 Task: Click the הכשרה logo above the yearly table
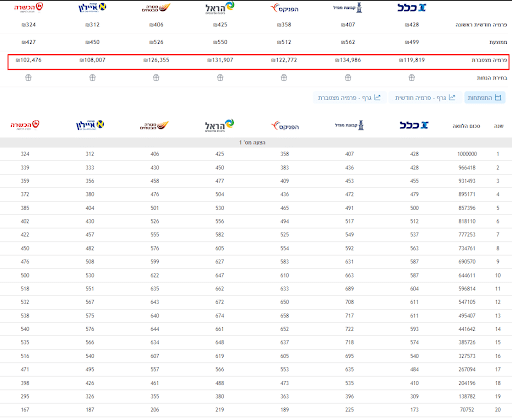25,125
